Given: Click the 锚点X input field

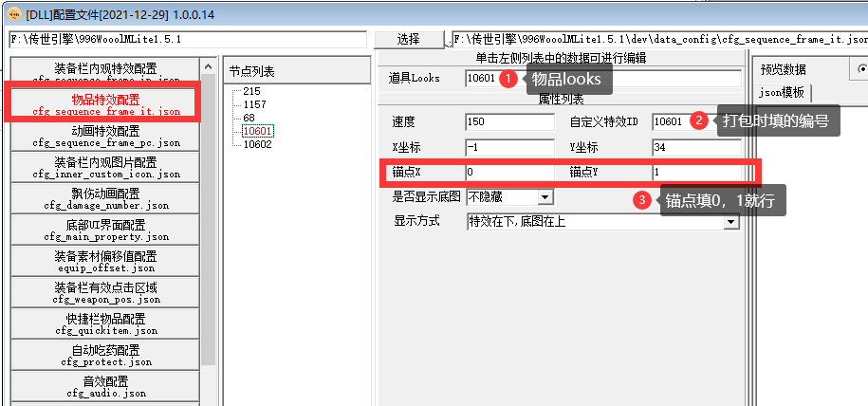Looking at the screenshot, I should pos(509,173).
